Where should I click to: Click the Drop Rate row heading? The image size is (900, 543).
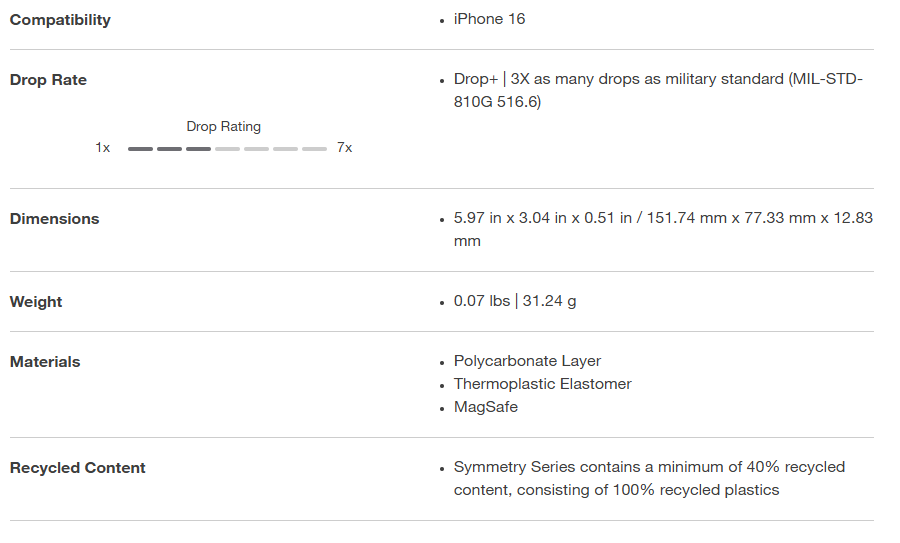click(48, 80)
